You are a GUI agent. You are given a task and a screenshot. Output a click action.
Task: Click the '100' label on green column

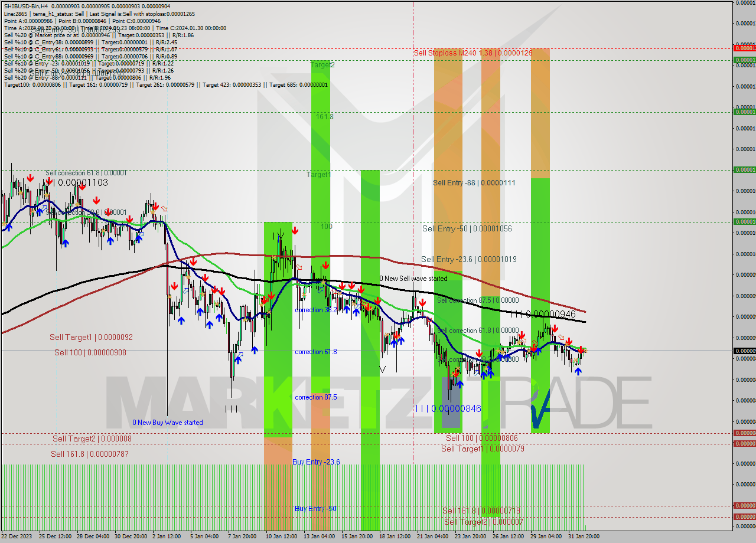(327, 227)
